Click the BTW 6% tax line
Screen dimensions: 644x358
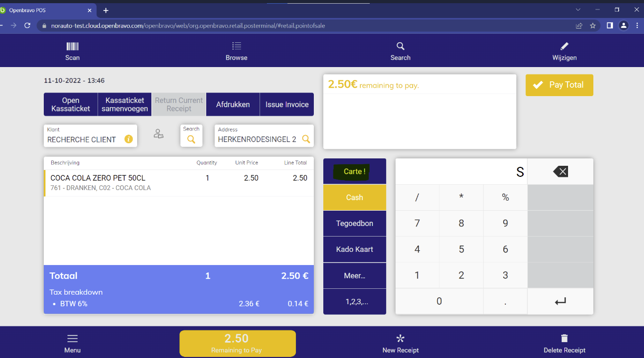click(179, 304)
